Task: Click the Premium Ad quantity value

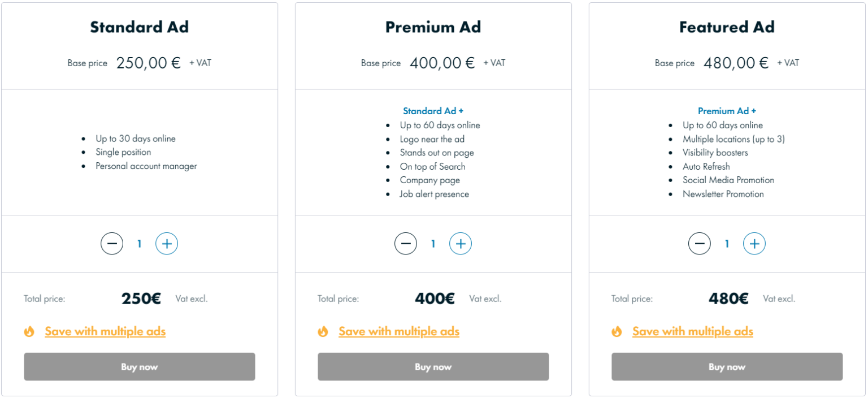Action: coord(433,244)
